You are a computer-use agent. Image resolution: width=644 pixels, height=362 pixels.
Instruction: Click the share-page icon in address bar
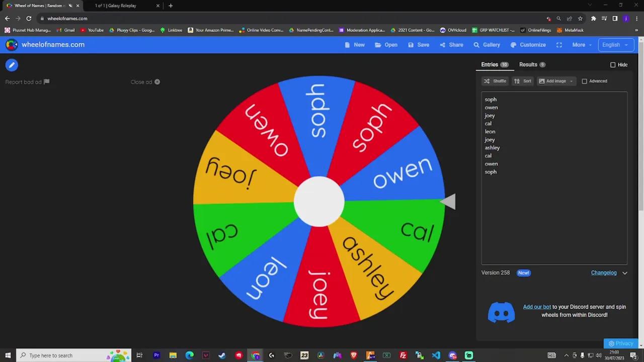click(x=569, y=19)
